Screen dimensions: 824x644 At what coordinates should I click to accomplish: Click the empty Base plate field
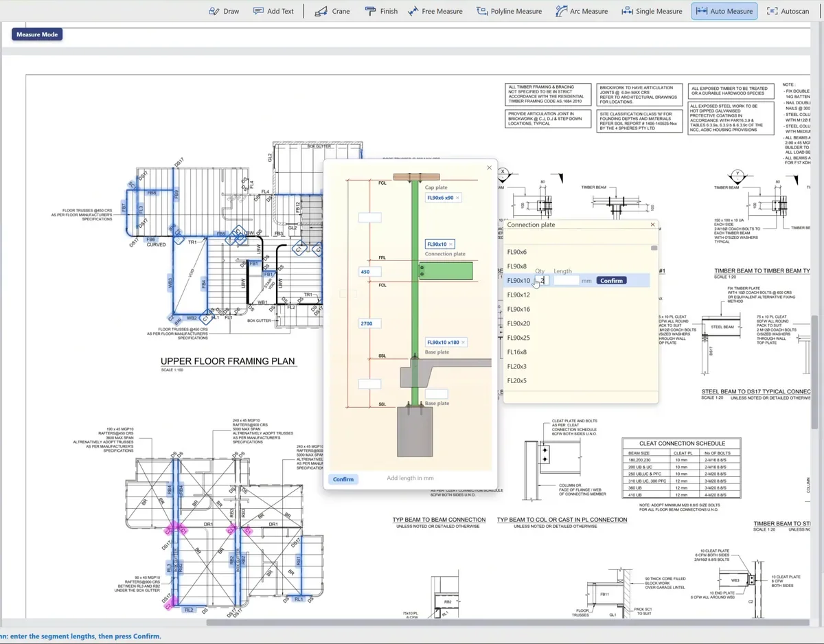point(436,394)
